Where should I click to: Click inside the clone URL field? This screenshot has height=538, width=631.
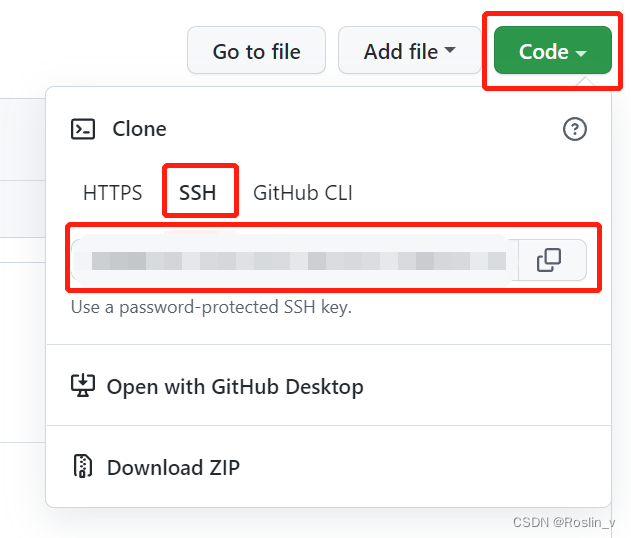[295, 262]
